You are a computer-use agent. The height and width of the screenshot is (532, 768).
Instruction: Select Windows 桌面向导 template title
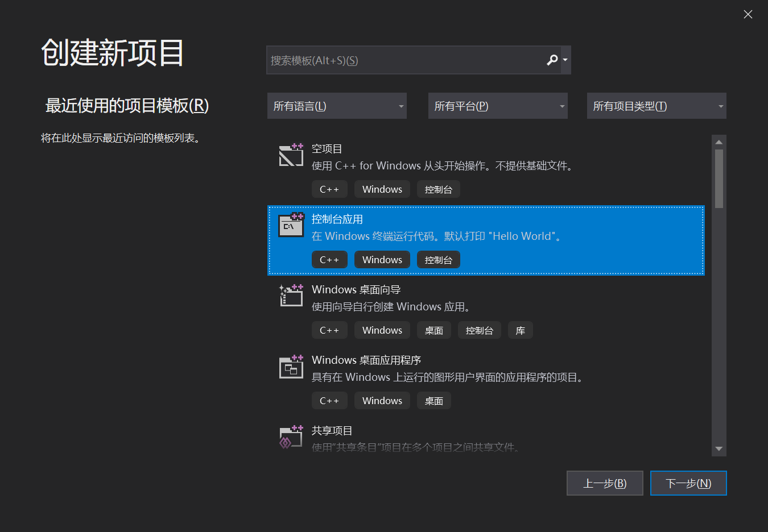[356, 290]
